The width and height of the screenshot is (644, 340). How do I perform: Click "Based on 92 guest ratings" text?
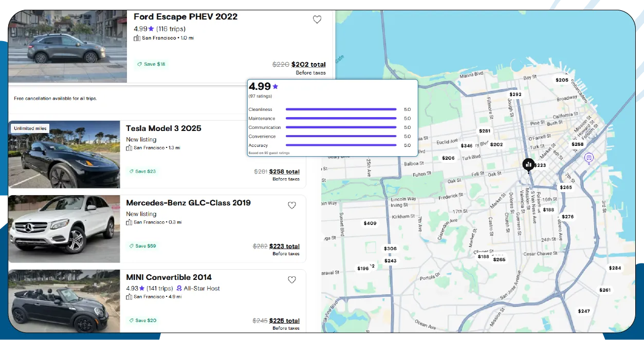(x=269, y=153)
